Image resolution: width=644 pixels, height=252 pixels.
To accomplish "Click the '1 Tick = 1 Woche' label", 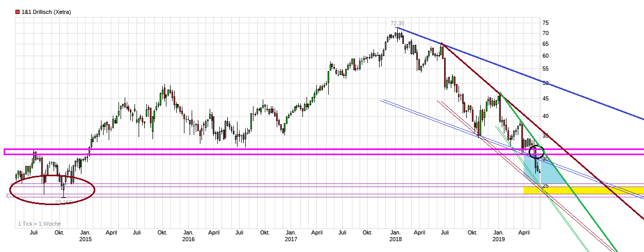I will point(40,224).
